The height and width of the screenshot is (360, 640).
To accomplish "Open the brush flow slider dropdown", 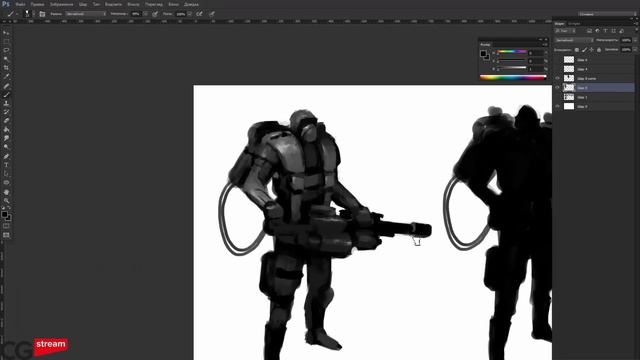I will pyautogui.click(x=190, y=14).
